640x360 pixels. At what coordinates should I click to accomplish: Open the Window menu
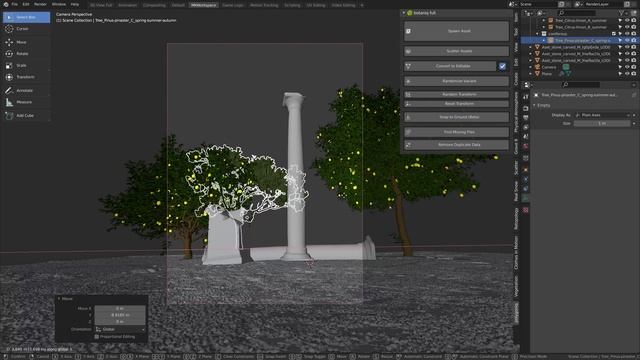tap(59, 4)
